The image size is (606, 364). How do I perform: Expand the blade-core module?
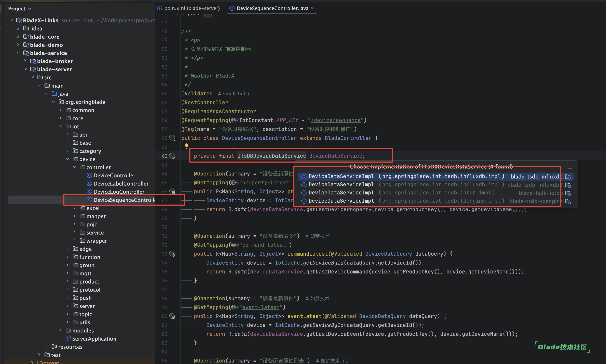(x=18, y=36)
